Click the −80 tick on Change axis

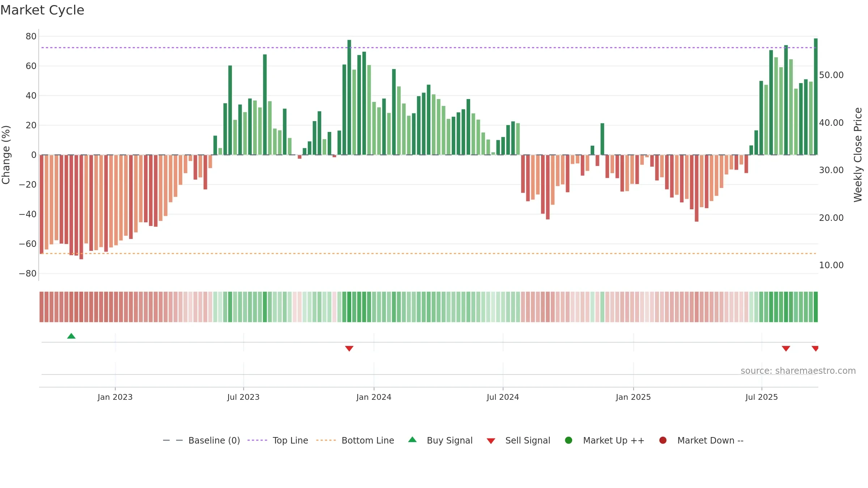[28, 274]
